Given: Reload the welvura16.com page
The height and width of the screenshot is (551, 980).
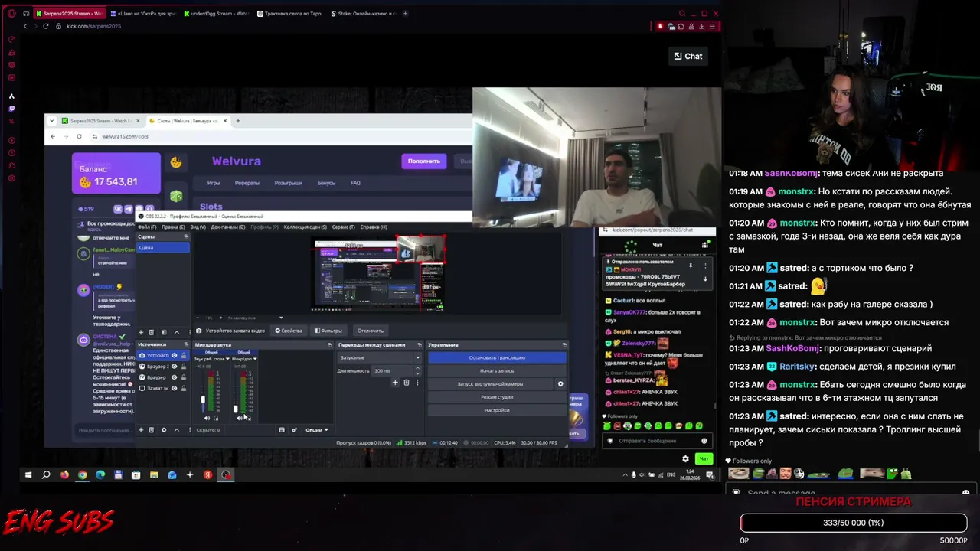Looking at the screenshot, I should coord(79,136).
